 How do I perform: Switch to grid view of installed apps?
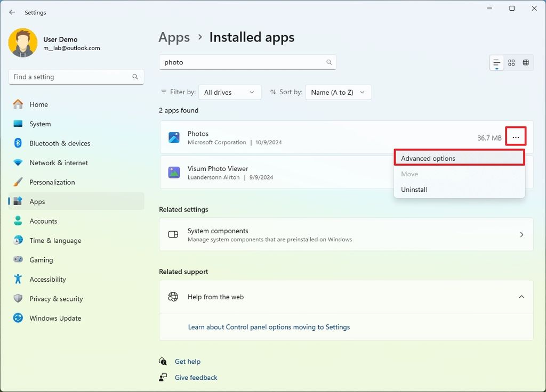pos(526,62)
